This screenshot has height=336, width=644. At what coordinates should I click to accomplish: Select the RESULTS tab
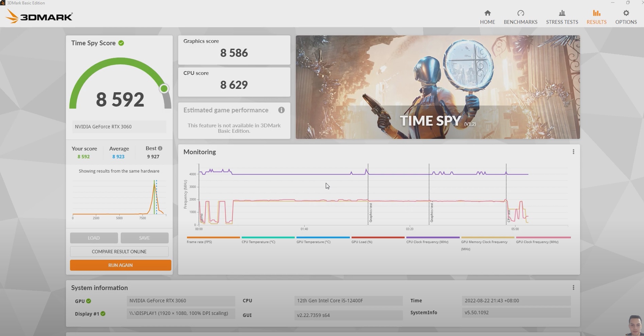(596, 17)
